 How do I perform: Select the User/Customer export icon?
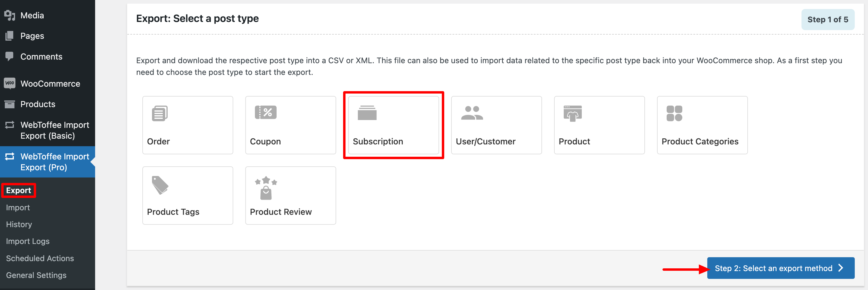pyautogui.click(x=496, y=125)
